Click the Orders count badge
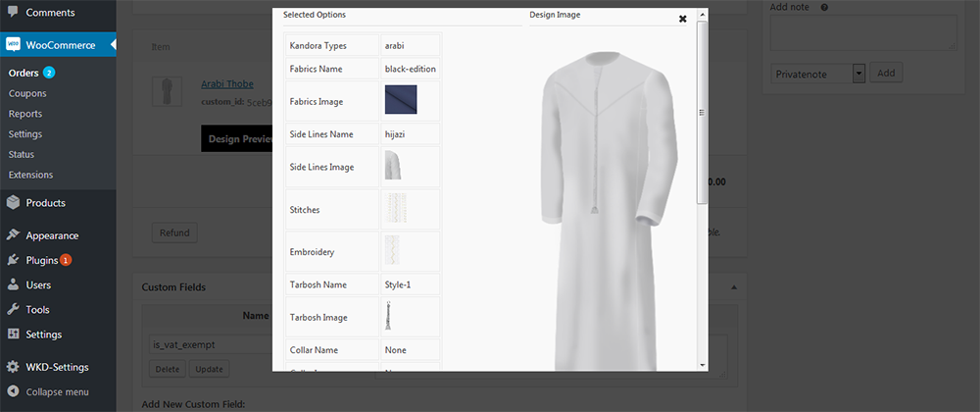Screen dimensions: 980x412 click(x=49, y=74)
